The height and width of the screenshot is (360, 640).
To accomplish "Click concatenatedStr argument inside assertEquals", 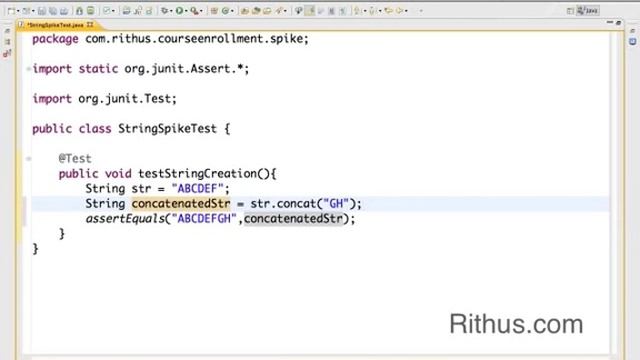I will 293,219.
